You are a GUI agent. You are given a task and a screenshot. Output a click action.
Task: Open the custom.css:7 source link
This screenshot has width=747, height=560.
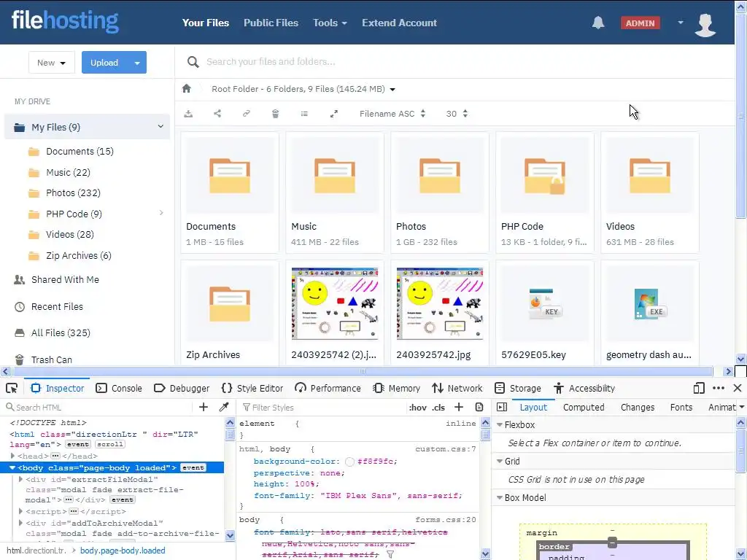tap(446, 449)
